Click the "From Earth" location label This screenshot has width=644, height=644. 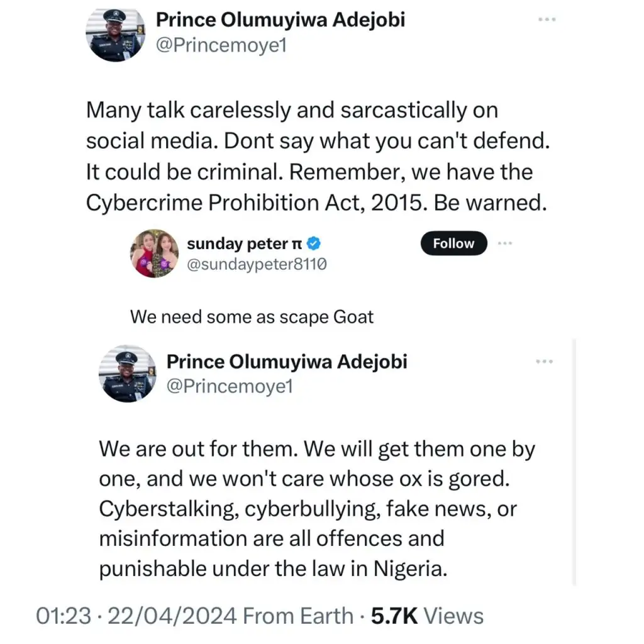click(297, 616)
